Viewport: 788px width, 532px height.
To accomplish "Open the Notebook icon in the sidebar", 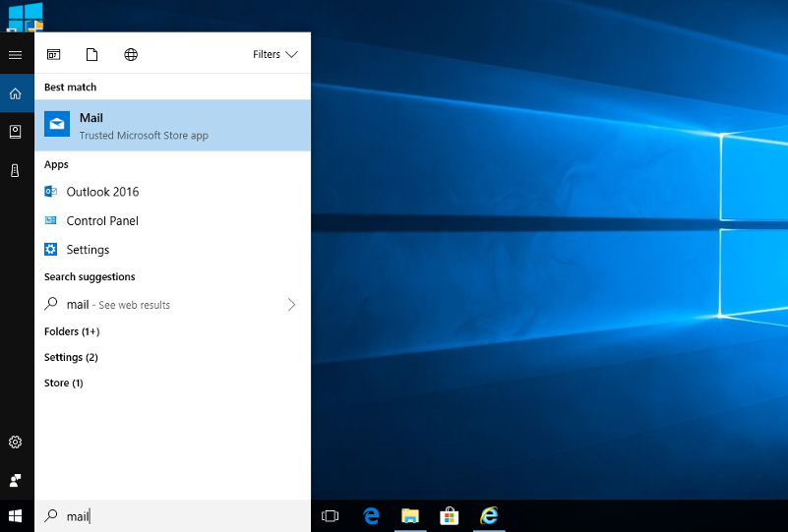I will 15,132.
